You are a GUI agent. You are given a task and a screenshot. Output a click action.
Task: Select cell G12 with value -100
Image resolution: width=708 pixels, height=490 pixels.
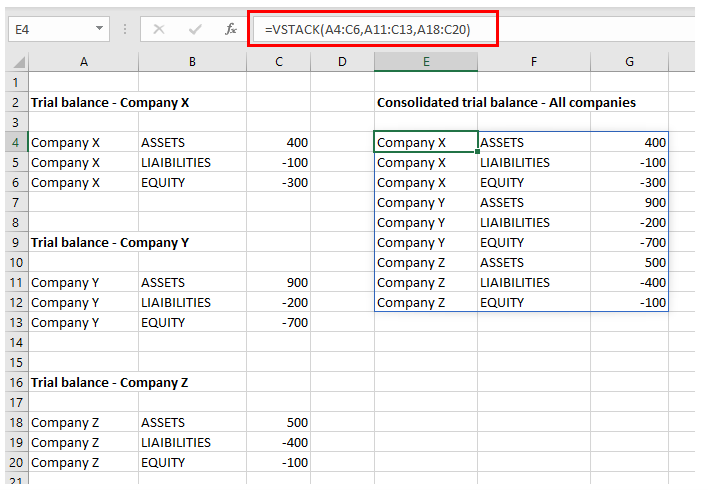click(629, 303)
